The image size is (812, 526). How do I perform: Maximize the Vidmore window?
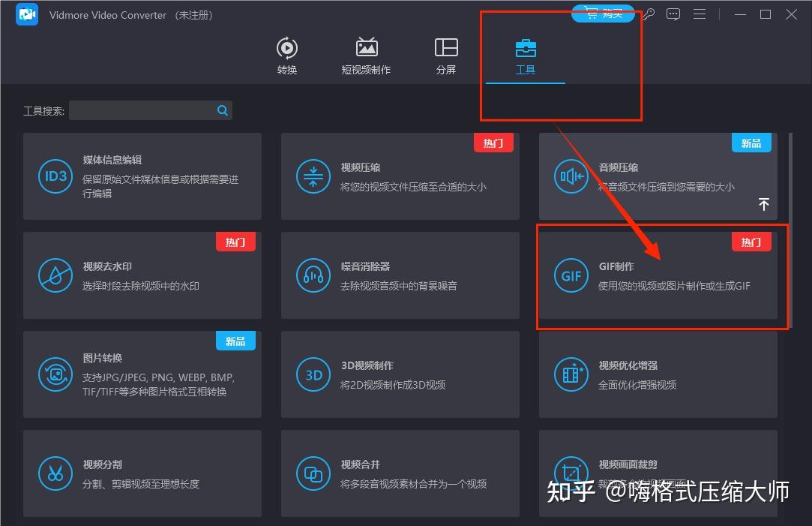click(766, 14)
